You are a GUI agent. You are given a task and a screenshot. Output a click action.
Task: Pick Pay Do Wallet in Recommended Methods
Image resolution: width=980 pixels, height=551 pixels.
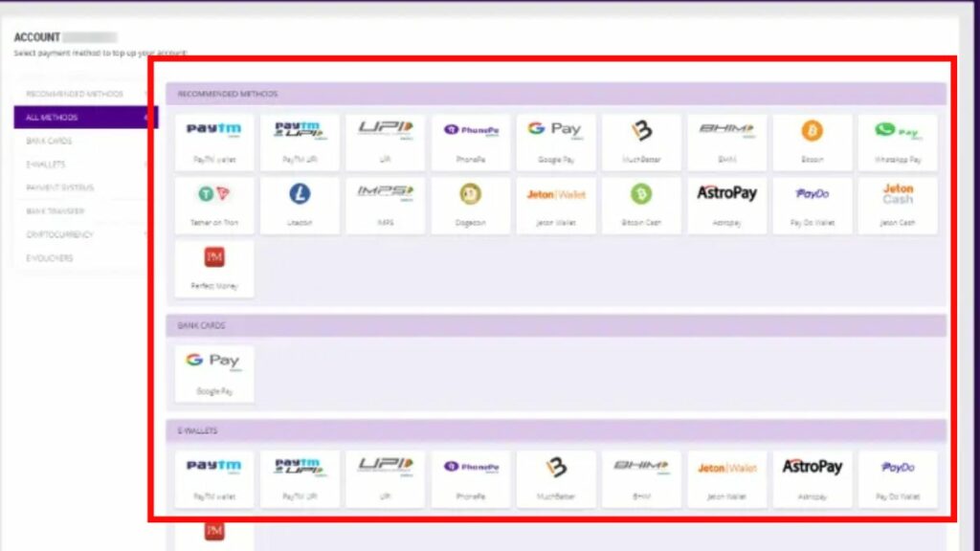pos(812,206)
